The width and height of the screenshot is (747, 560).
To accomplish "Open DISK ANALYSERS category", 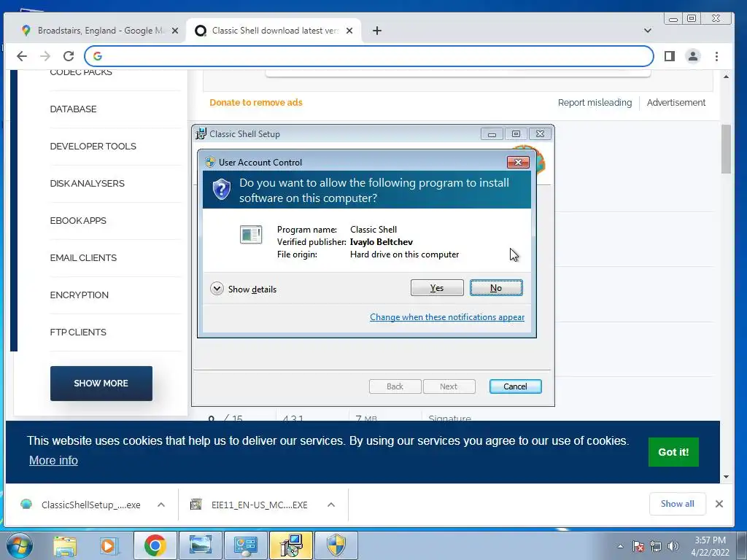I will [x=88, y=183].
